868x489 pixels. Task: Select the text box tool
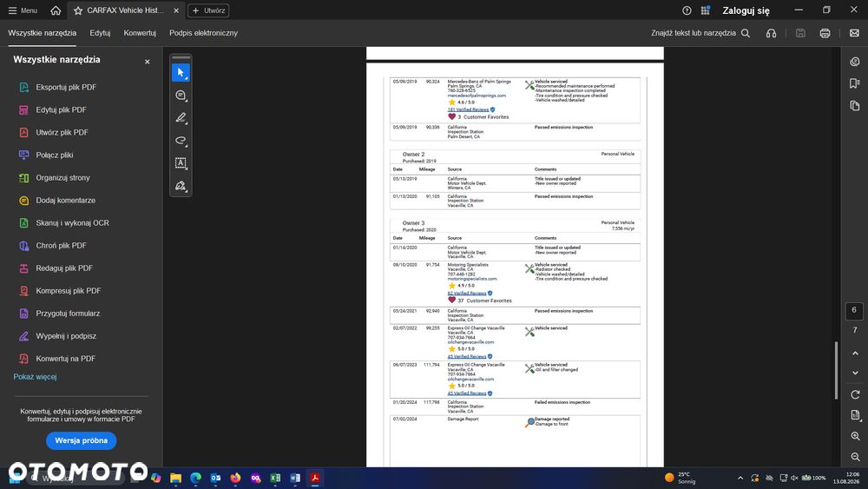tap(181, 163)
